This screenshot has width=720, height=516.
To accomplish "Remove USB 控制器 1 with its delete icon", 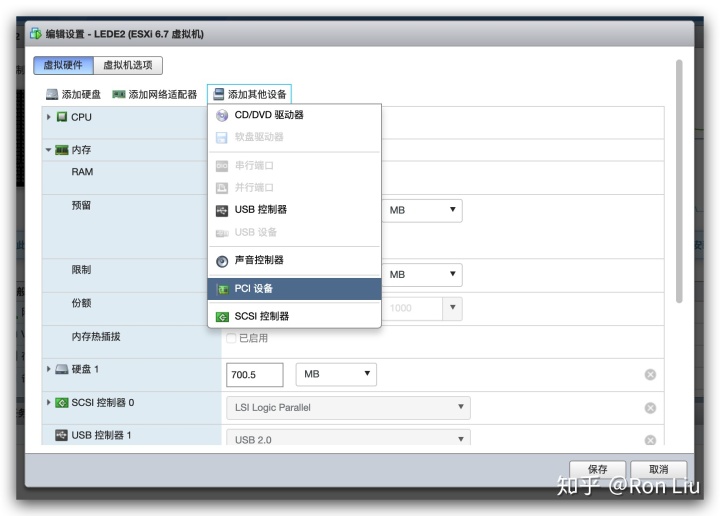I will tap(650, 440).
